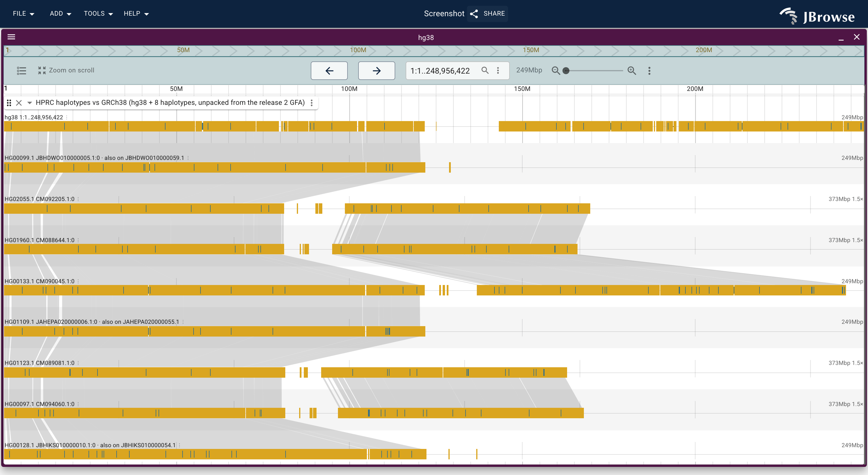Open the FILE menu
The width and height of the screenshot is (868, 475).
point(23,14)
